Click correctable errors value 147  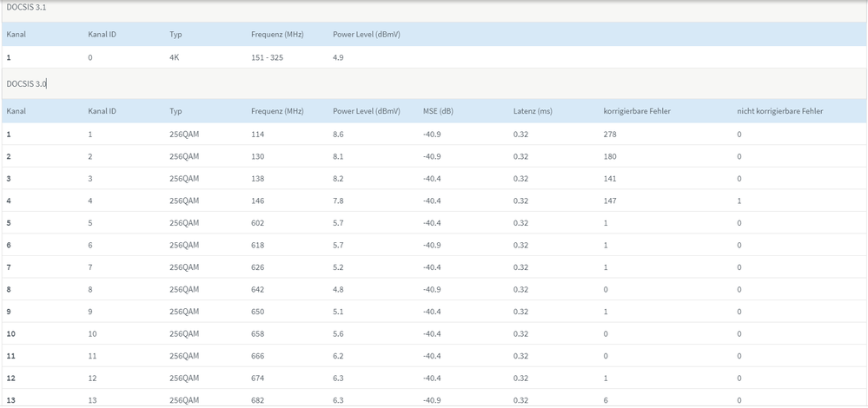coord(610,201)
